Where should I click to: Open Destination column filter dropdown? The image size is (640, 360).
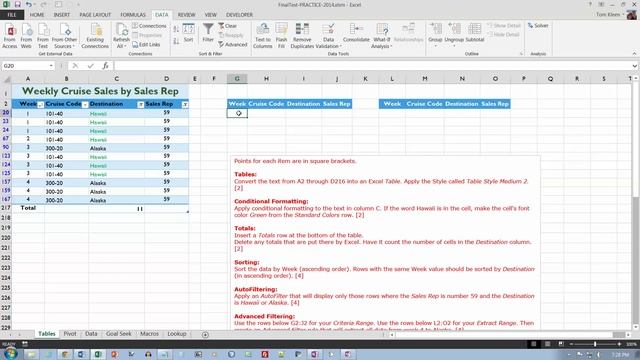point(140,105)
